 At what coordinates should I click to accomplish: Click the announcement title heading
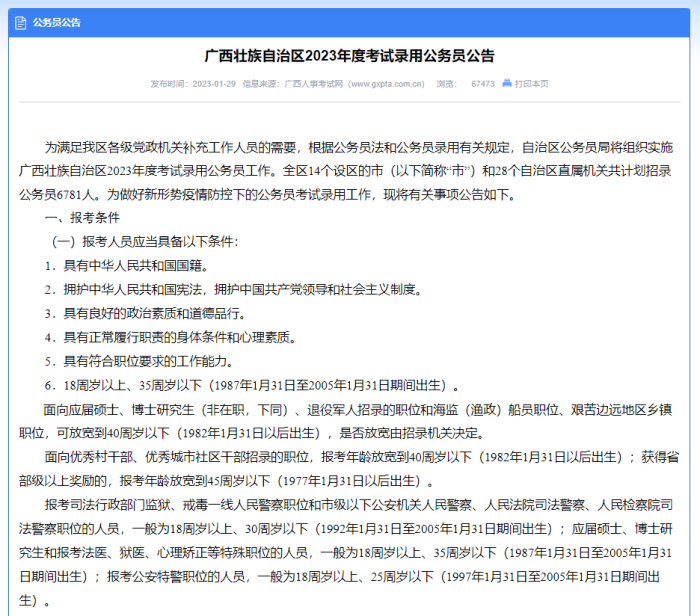[349, 56]
